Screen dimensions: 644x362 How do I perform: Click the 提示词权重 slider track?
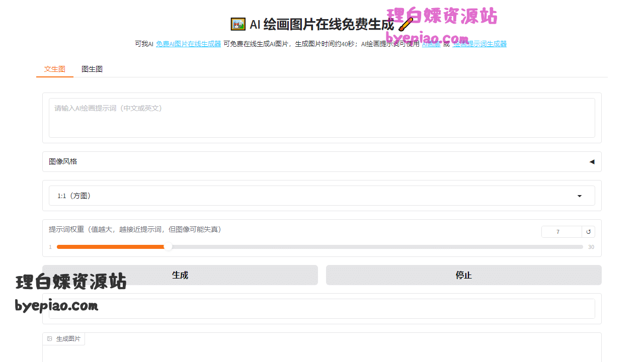[320, 247]
